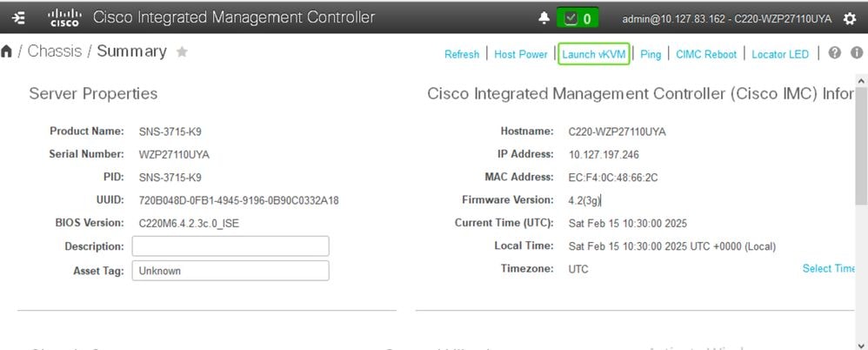Click into the Description field
Screen dimensions: 868x350
point(230,246)
